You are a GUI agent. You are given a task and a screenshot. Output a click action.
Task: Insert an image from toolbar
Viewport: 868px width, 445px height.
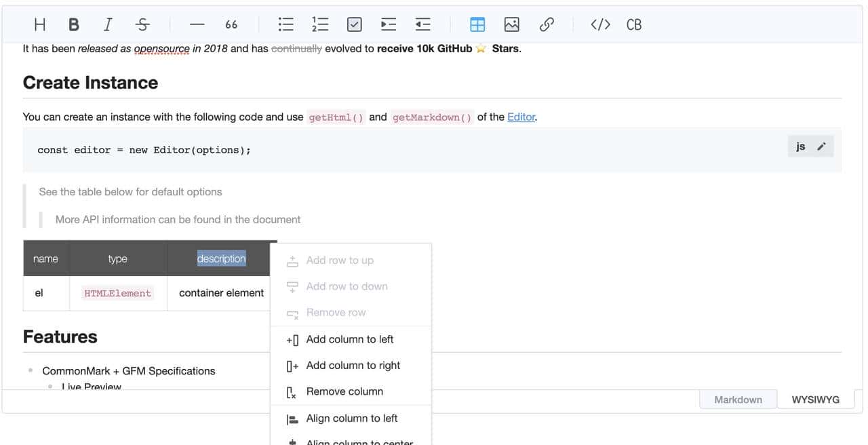pos(512,24)
